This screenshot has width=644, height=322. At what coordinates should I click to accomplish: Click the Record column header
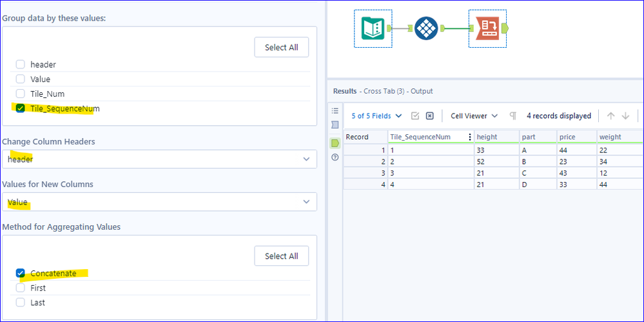pyautogui.click(x=366, y=137)
